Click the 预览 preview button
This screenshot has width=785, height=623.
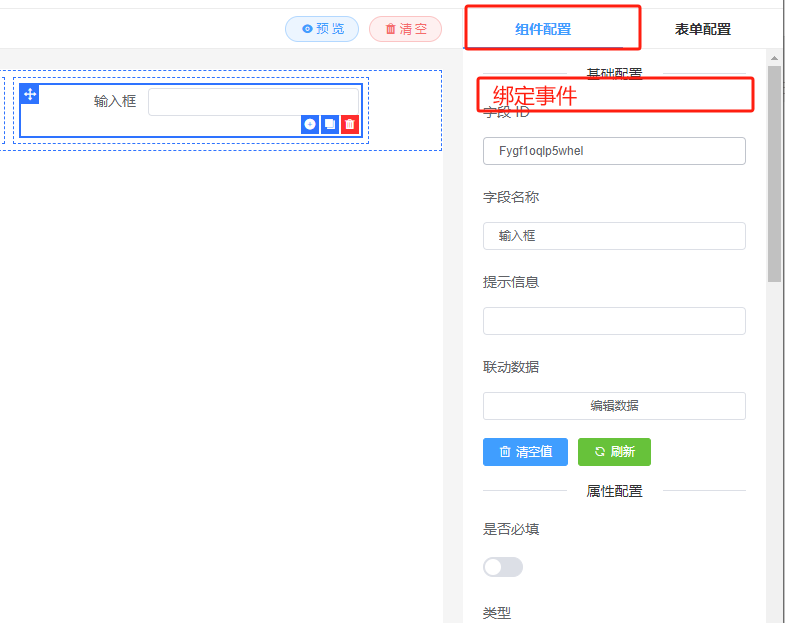pos(322,29)
